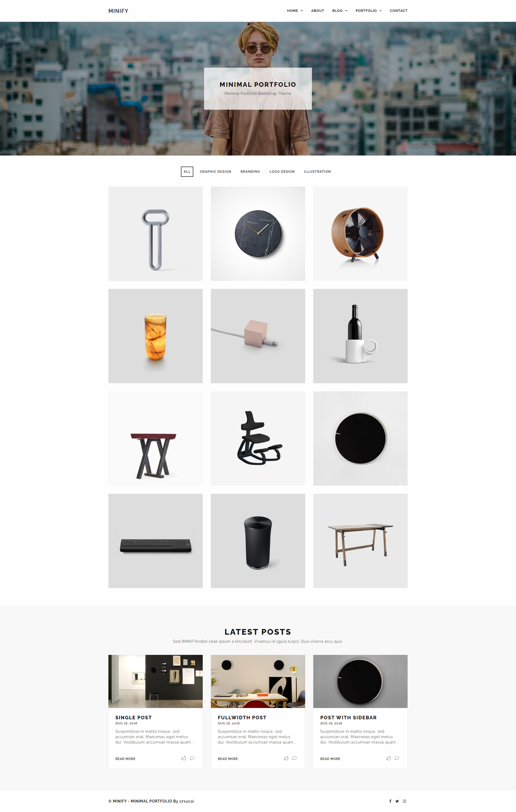Image resolution: width=516 pixels, height=812 pixels.
Task: Open the Twitter icon in the footer
Action: point(397,801)
